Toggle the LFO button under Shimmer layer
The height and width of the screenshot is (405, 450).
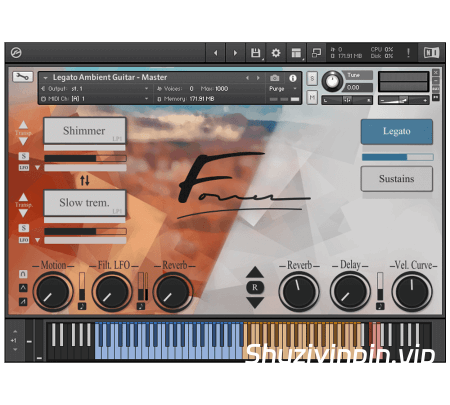pos(24,167)
